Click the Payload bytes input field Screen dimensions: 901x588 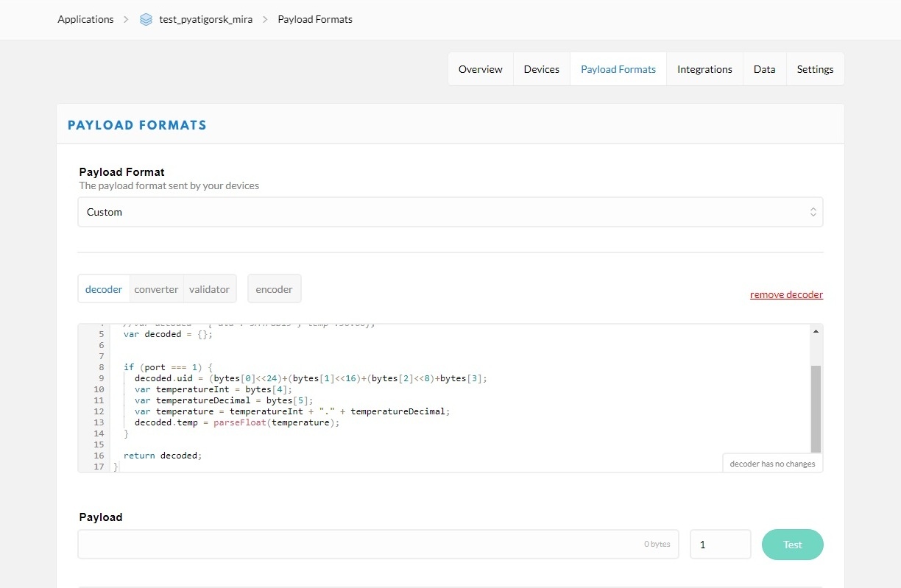(378, 545)
